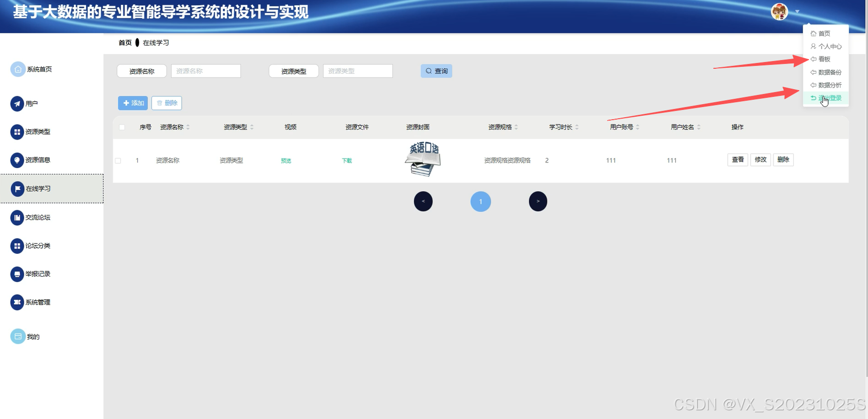Click the 下载 file link
868x419 pixels.
point(347,161)
